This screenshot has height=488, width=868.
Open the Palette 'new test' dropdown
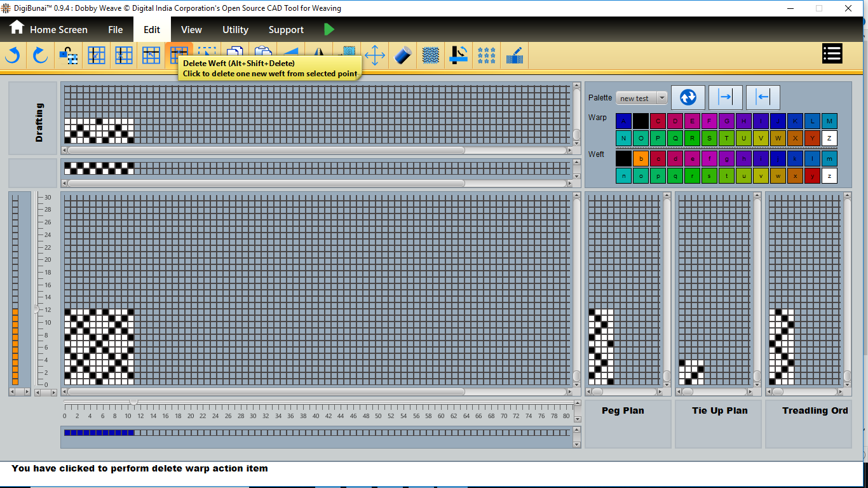(642, 98)
